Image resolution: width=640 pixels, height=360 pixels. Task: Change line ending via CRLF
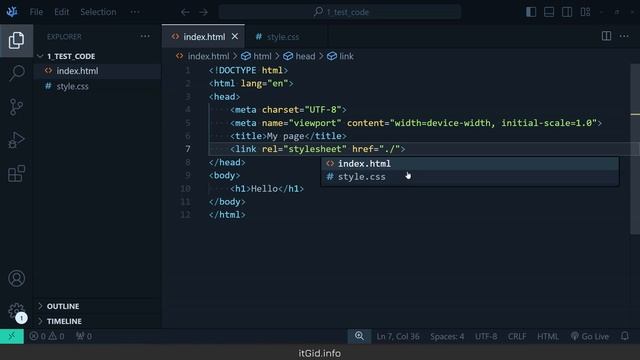click(x=517, y=336)
